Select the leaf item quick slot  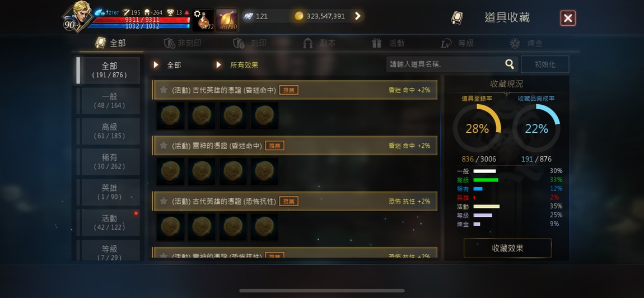tap(227, 20)
